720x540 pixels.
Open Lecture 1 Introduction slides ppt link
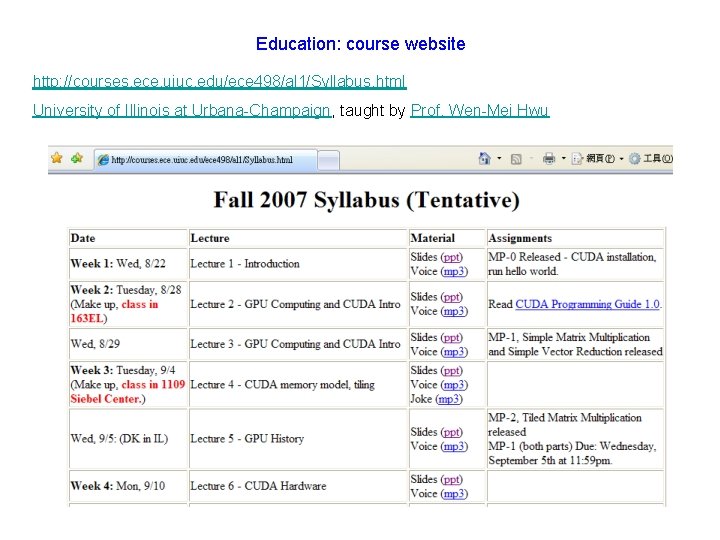pos(451,257)
